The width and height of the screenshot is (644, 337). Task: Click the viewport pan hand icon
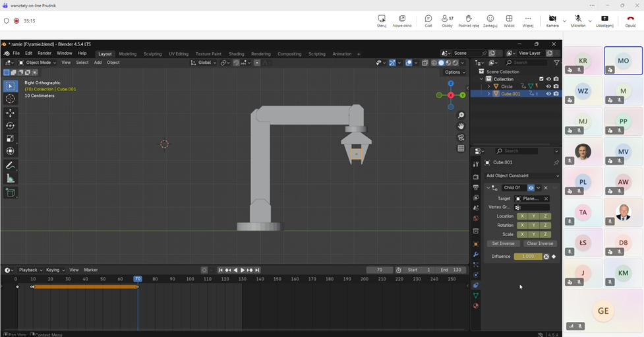point(461,126)
